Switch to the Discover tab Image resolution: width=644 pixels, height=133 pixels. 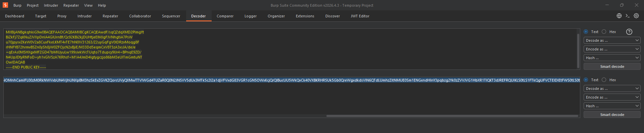click(333, 16)
